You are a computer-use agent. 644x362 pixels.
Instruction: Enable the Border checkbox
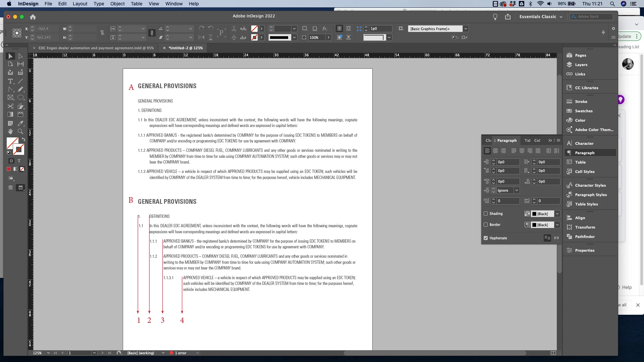pyautogui.click(x=486, y=225)
